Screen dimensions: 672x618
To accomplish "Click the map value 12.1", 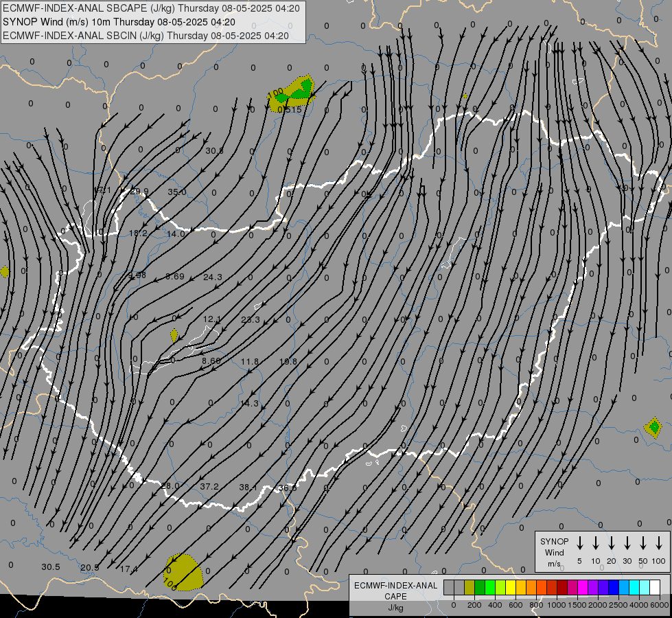I will tap(212, 319).
